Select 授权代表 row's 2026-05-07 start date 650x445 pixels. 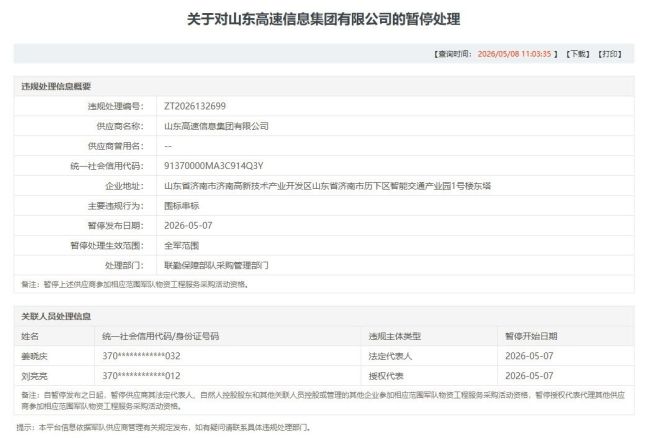[529, 376]
